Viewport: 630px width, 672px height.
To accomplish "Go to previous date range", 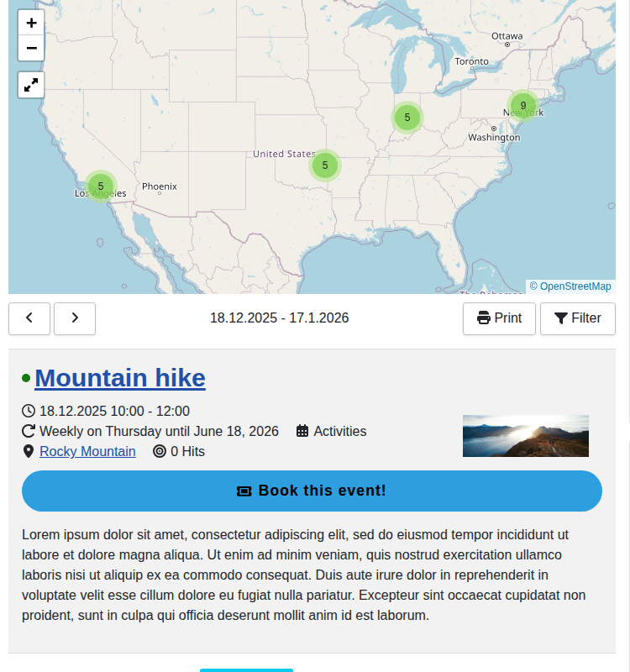I will 29,318.
